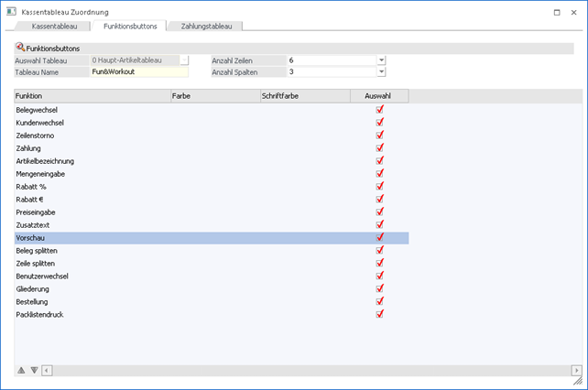Open the Anzahl Spalten dropdown
Image resolution: width=588 pixels, height=390 pixels.
pyautogui.click(x=381, y=72)
